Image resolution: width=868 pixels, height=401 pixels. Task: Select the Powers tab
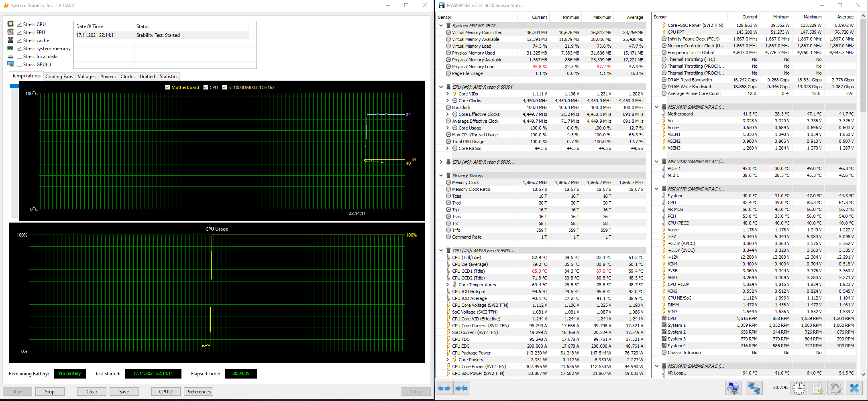coord(108,77)
